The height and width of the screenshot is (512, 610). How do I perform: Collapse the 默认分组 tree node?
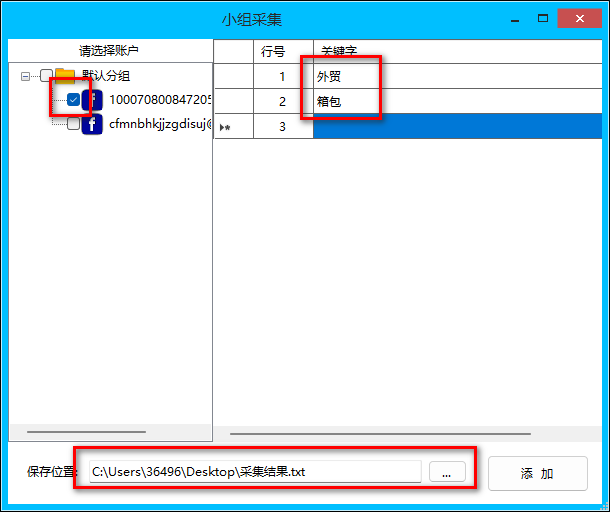25,75
